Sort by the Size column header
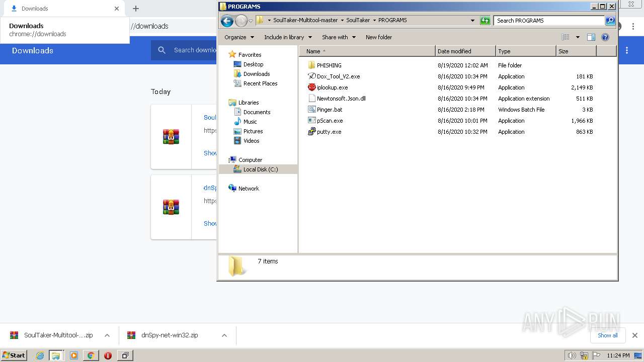644x362 pixels. coord(576,51)
